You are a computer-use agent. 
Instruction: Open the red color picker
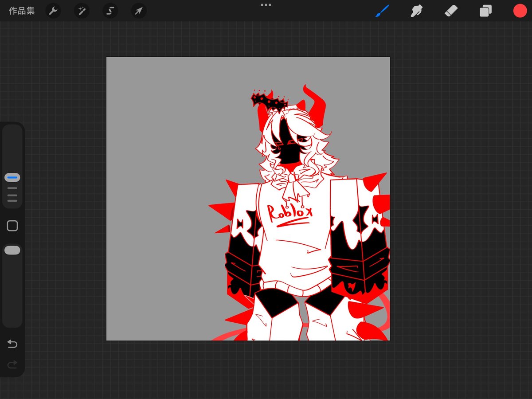(520, 11)
